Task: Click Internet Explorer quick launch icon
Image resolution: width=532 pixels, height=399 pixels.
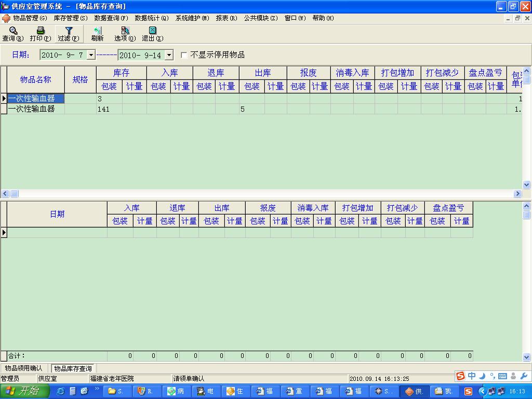Action: pos(61,391)
